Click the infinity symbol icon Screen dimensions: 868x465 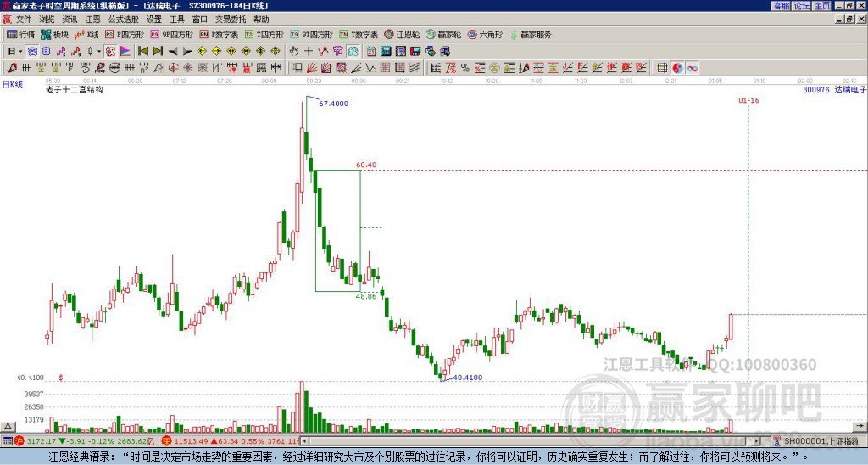693,68
